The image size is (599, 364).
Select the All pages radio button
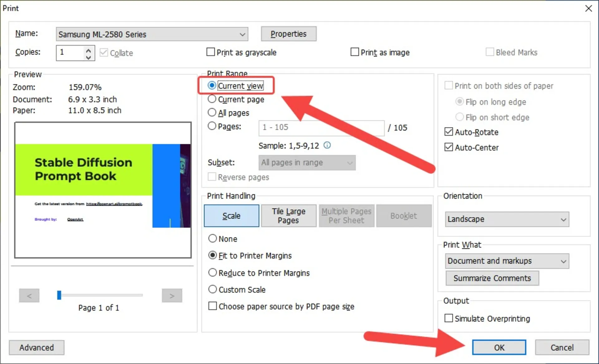tap(212, 113)
